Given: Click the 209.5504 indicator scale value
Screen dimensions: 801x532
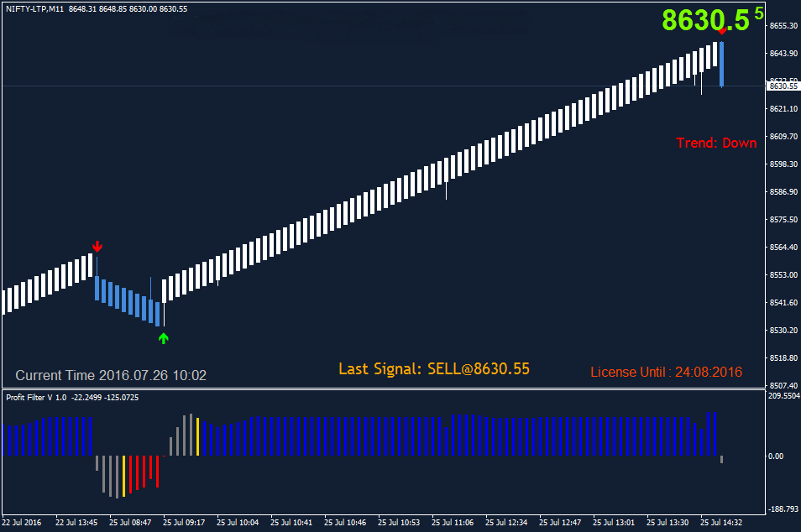Looking at the screenshot, I should 784,396.
